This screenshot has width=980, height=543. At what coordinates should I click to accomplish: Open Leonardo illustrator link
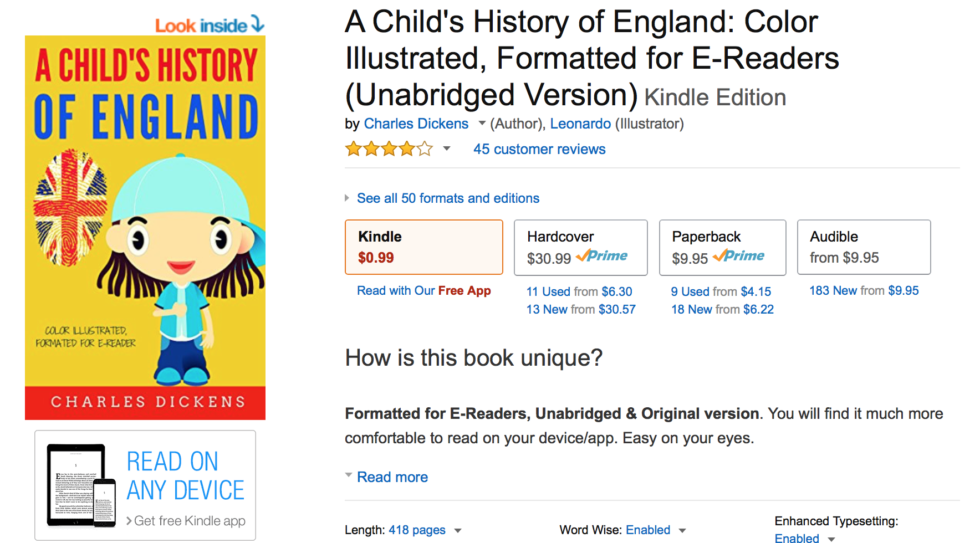[580, 124]
